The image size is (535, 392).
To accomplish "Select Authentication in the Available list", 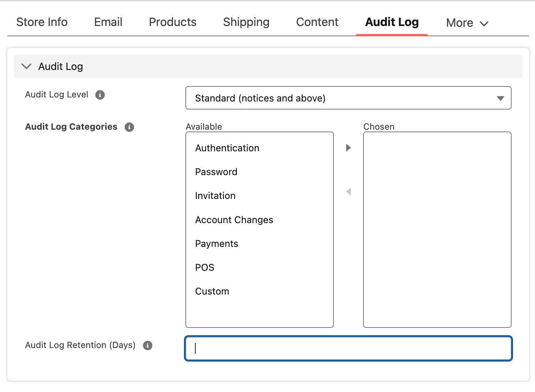I will [227, 148].
